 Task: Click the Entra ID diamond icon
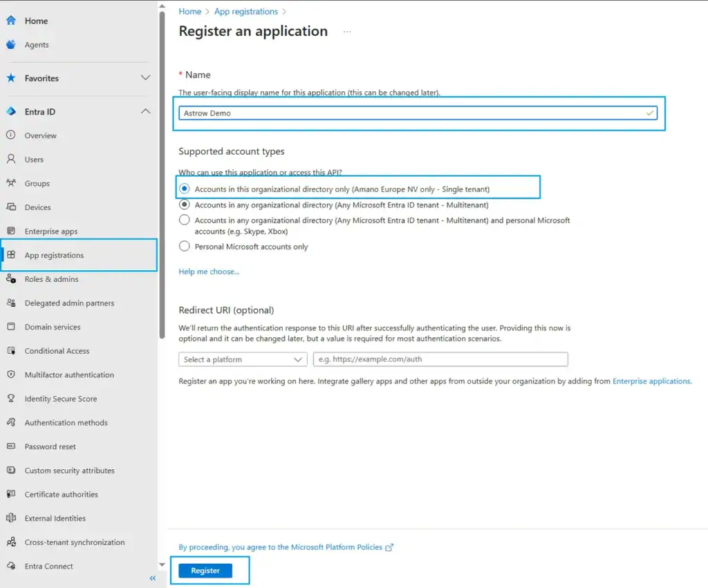coord(11,111)
